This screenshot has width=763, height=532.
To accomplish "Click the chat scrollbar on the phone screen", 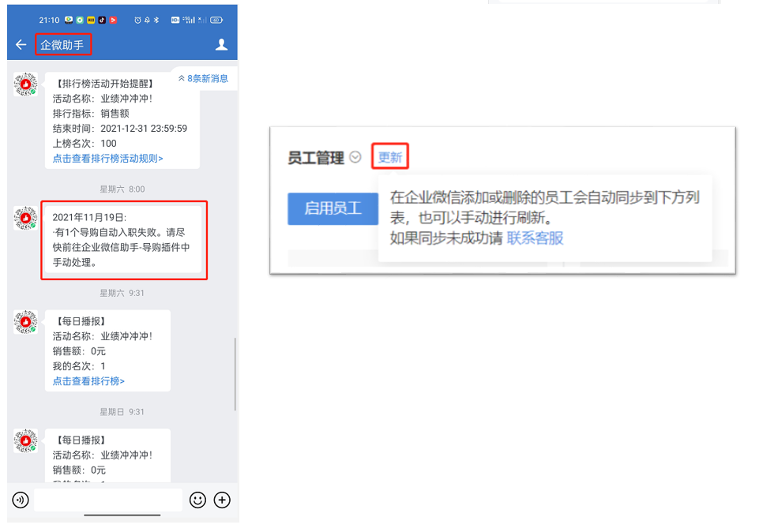I will (235, 374).
